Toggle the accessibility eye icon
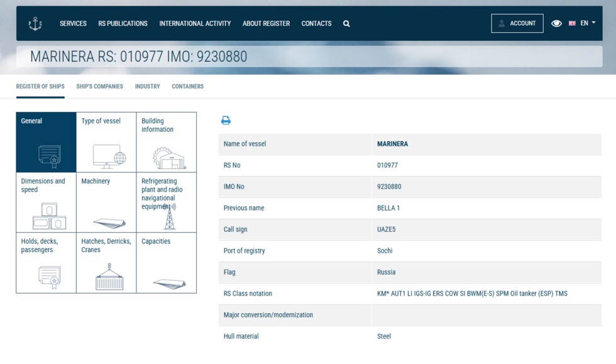This screenshot has width=616, height=364. coord(556,23)
